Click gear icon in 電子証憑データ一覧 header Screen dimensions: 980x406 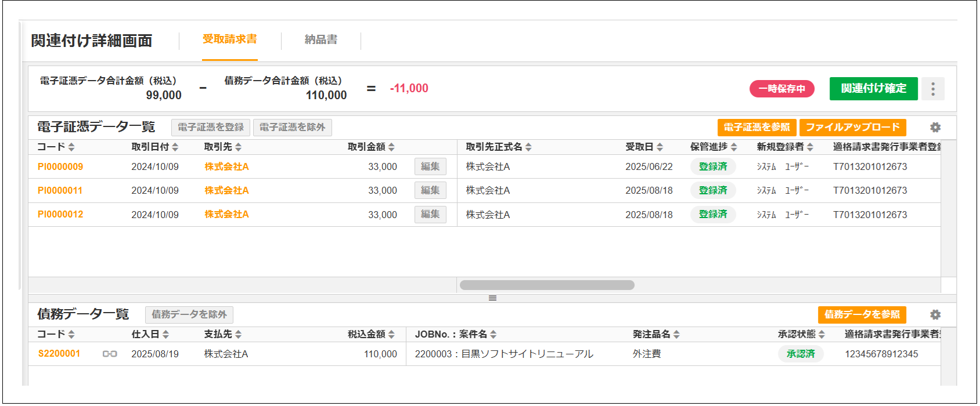click(935, 128)
